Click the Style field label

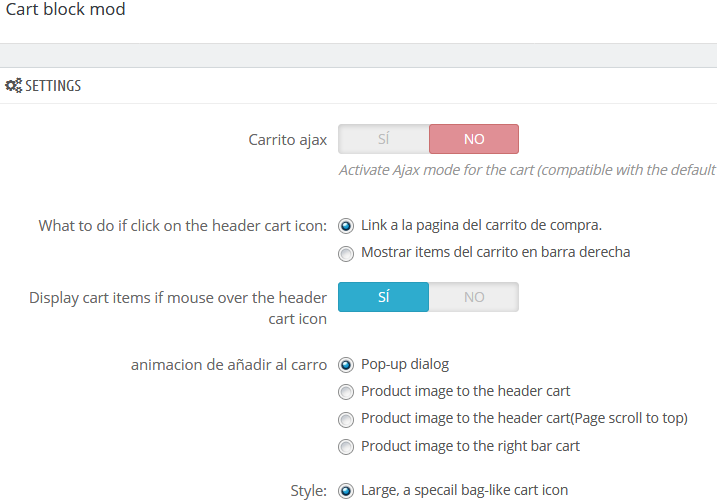click(308, 490)
